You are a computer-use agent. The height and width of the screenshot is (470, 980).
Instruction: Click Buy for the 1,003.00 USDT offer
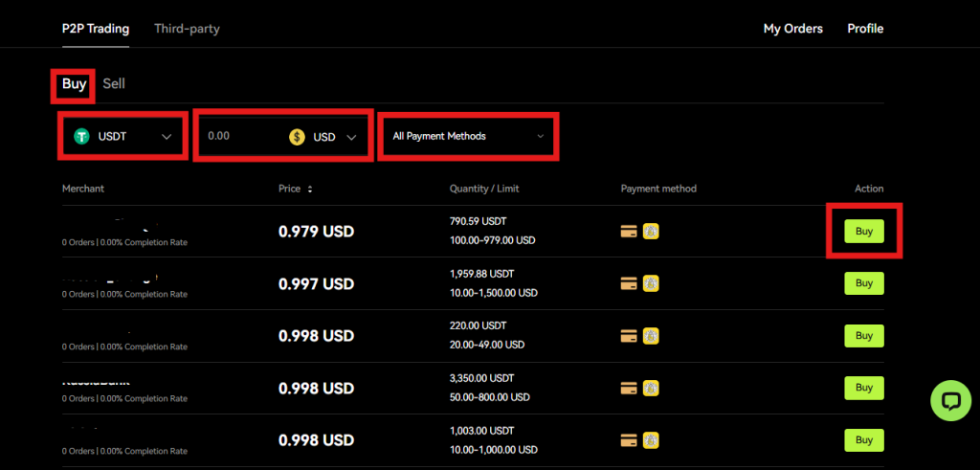864,440
